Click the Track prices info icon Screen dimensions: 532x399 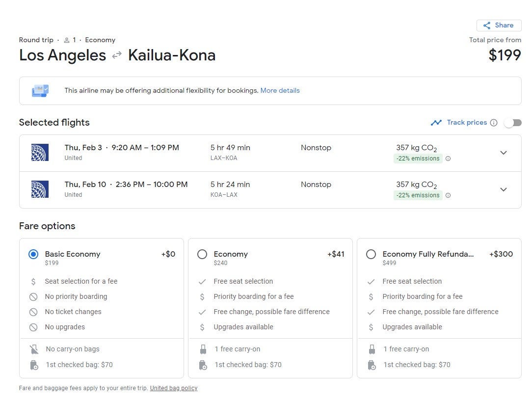494,123
